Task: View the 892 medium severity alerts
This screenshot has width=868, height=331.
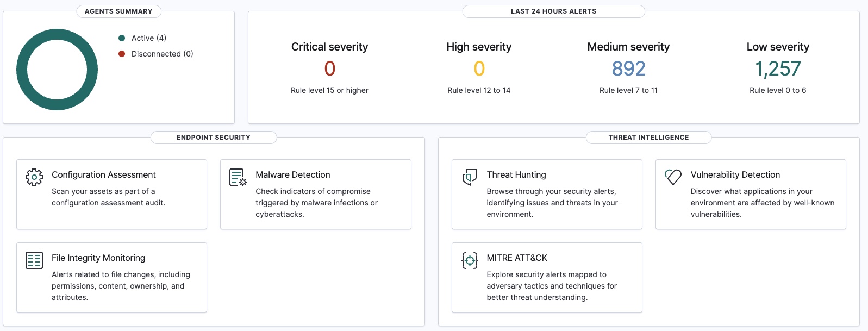Action: pyautogui.click(x=628, y=69)
